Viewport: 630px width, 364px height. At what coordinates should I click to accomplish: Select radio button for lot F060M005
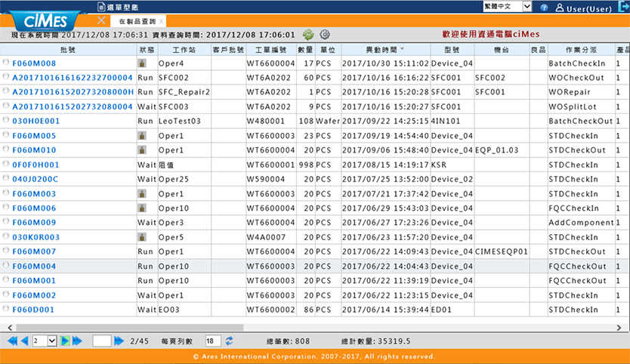[6, 134]
